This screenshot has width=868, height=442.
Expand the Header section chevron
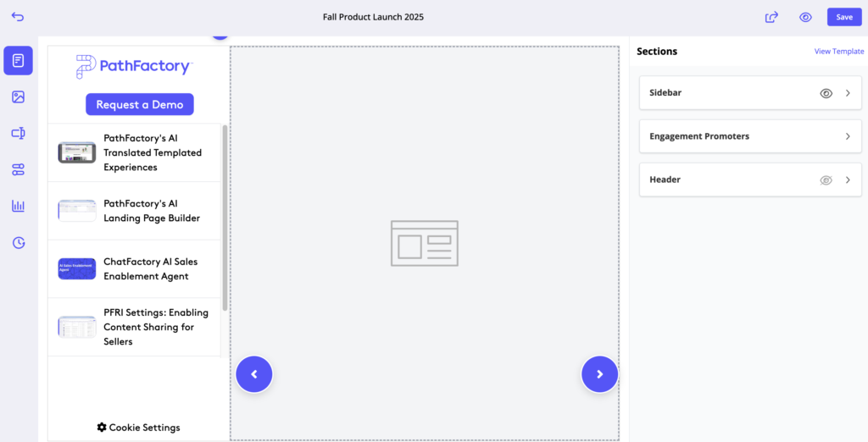pos(848,180)
